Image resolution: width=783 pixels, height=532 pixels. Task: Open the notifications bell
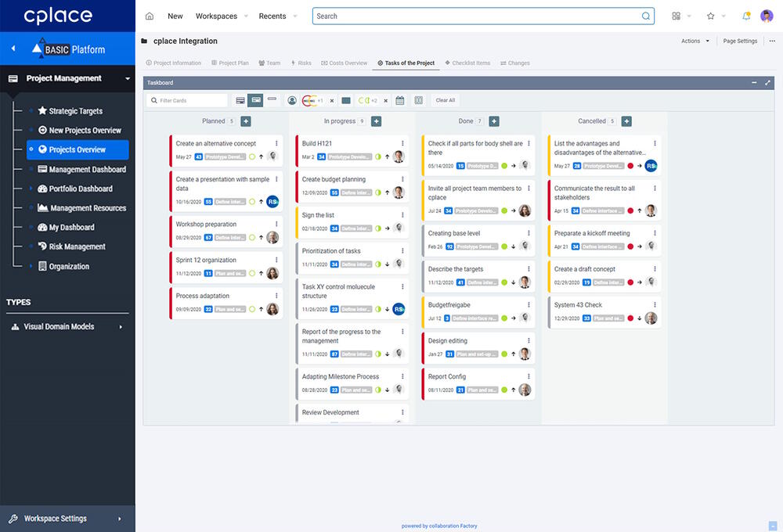pos(745,16)
